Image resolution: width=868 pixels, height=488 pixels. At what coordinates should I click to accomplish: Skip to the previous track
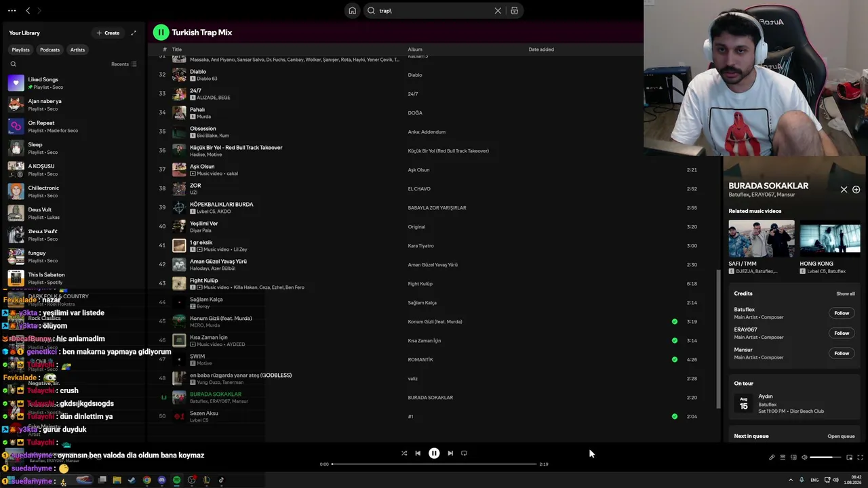click(x=418, y=453)
